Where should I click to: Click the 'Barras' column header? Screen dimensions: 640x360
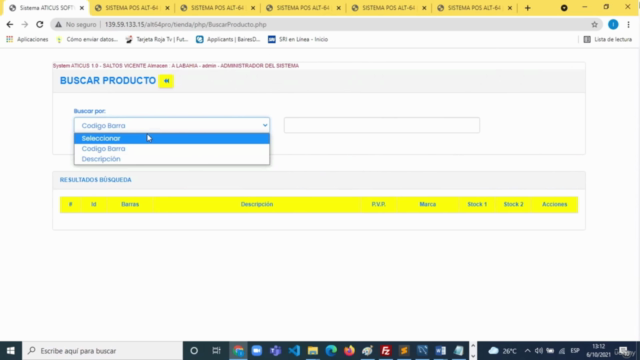pyautogui.click(x=130, y=204)
